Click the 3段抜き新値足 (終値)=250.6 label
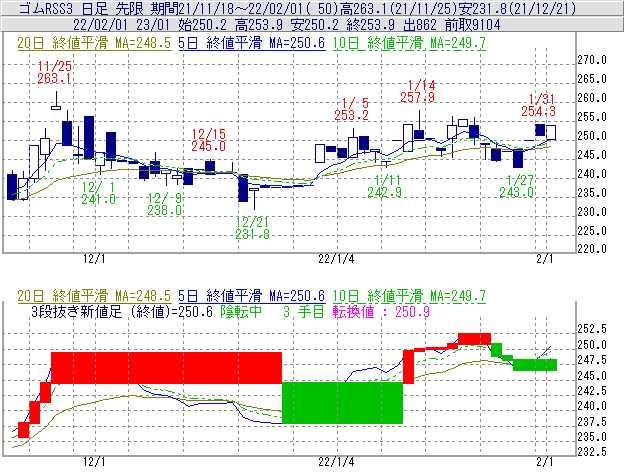 (x=122, y=311)
